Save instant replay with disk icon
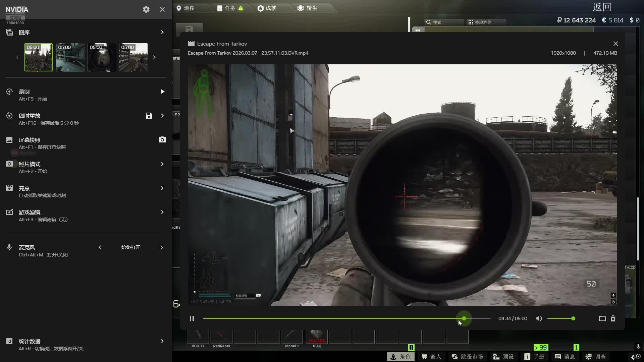 [149, 116]
